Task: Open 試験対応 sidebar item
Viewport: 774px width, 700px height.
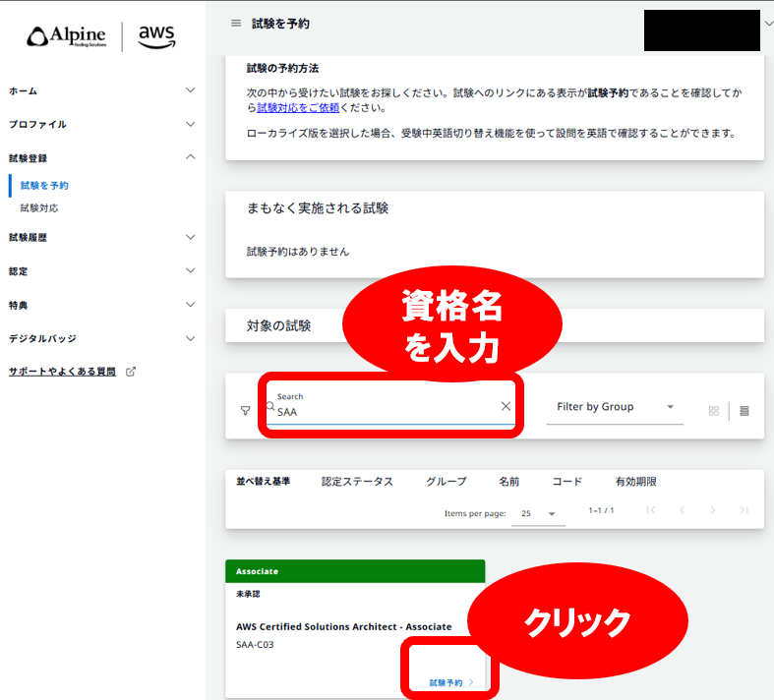Action: [x=39, y=208]
